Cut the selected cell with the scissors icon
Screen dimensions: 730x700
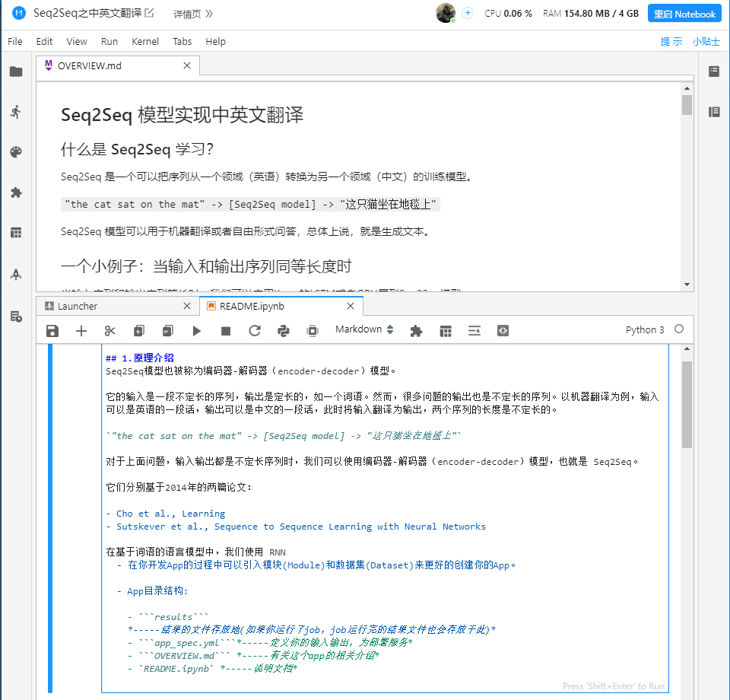109,330
